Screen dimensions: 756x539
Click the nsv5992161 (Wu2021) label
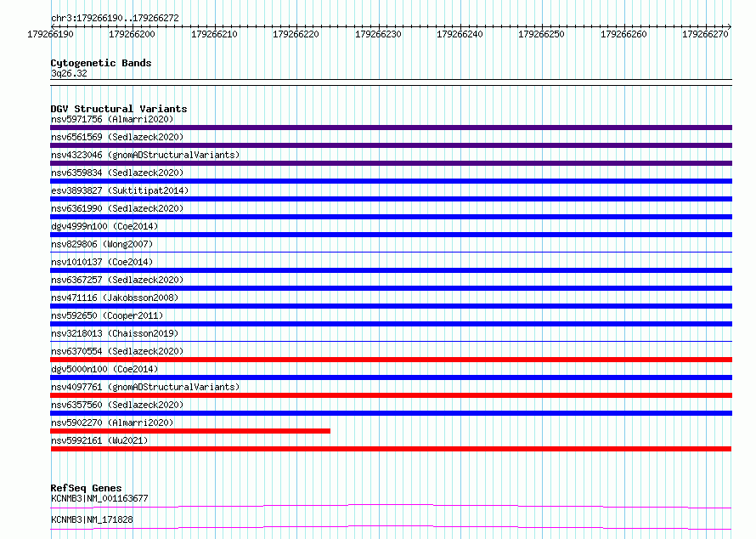pyautogui.click(x=99, y=440)
